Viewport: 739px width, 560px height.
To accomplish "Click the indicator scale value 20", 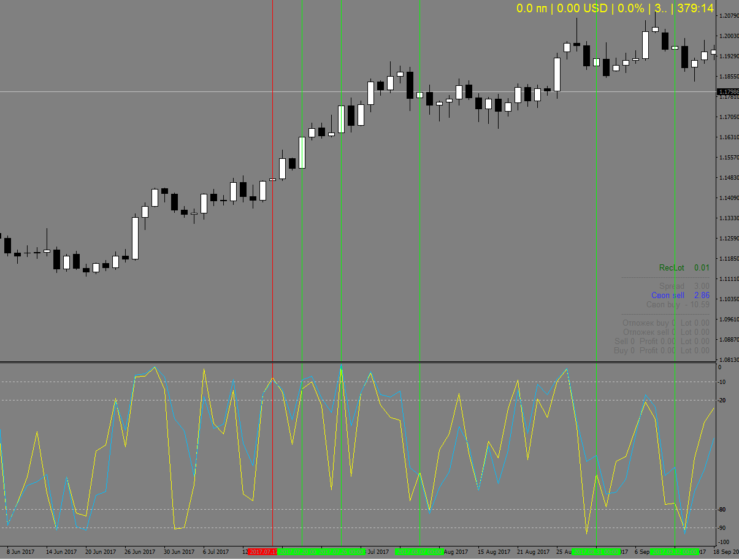I will pos(721,401).
